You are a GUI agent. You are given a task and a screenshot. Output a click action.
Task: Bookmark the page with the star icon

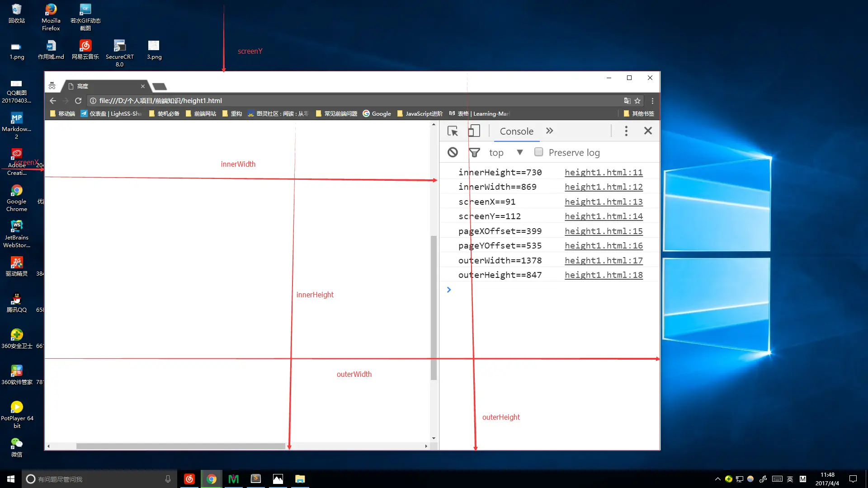(x=637, y=101)
